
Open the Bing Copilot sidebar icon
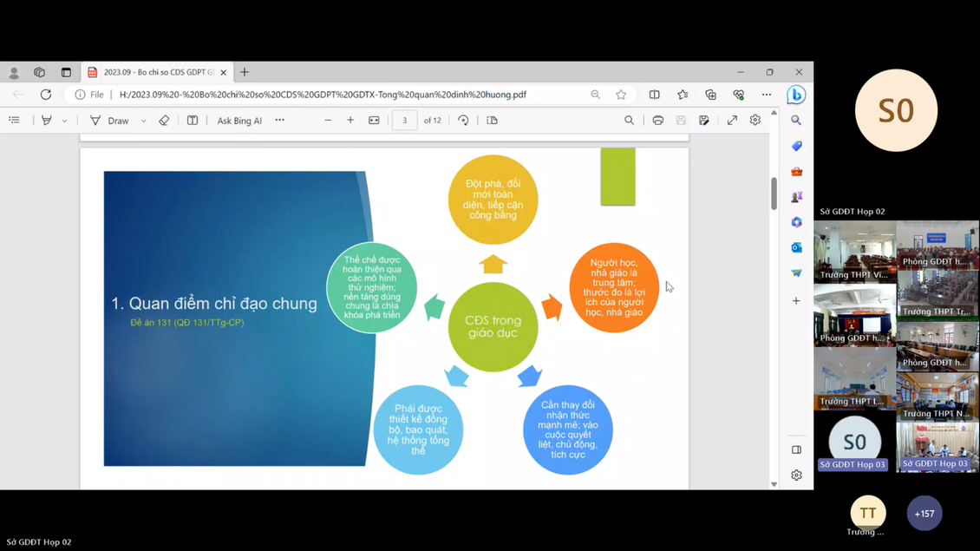pyautogui.click(x=795, y=95)
